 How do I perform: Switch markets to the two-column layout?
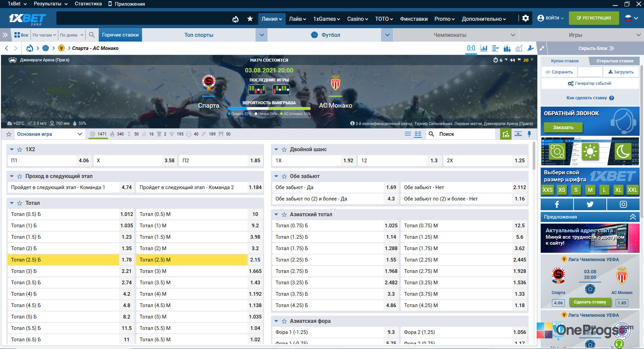click(x=418, y=134)
